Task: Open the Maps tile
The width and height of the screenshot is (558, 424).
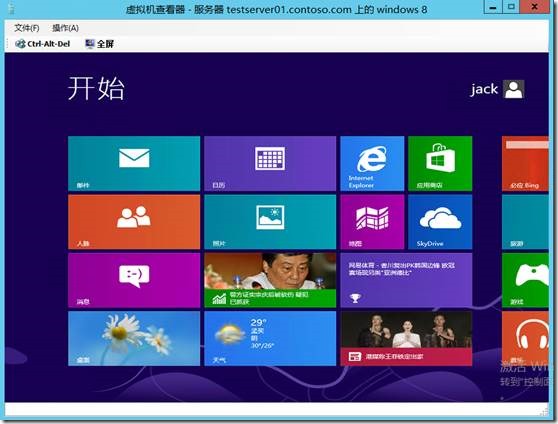Action: 372,222
